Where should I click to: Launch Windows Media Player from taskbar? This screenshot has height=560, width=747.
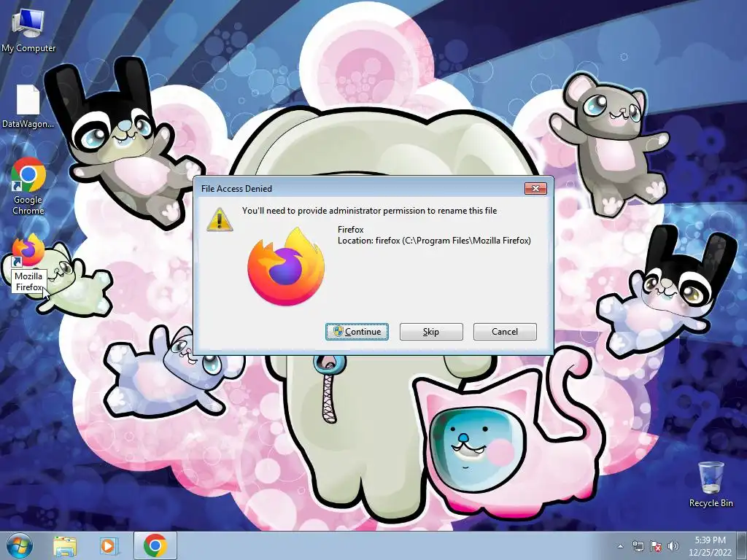pos(108,546)
